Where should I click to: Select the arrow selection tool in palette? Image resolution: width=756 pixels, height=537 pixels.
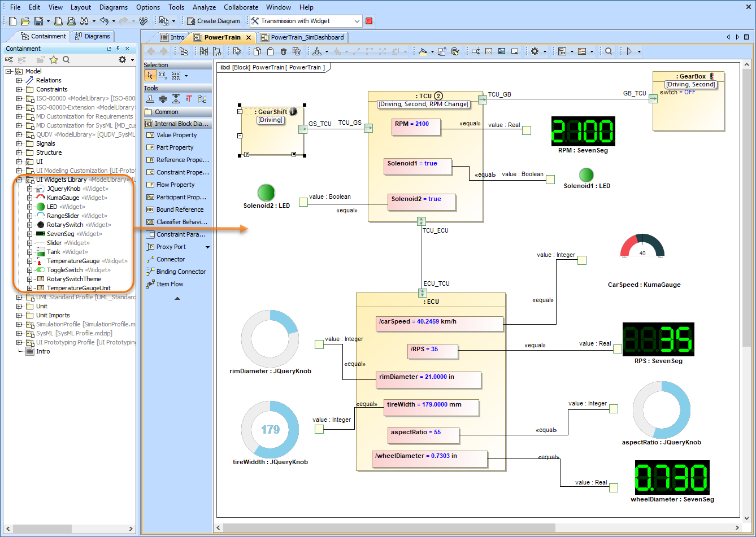[x=150, y=75]
